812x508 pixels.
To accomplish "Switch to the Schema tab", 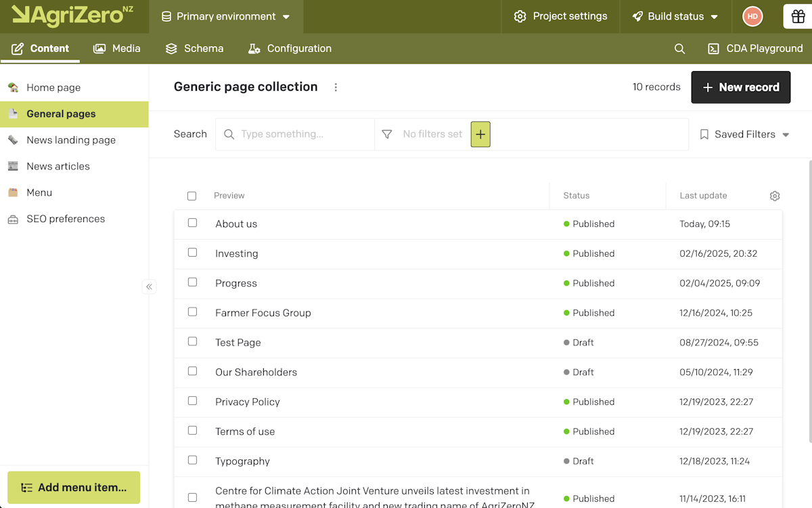I will point(194,49).
